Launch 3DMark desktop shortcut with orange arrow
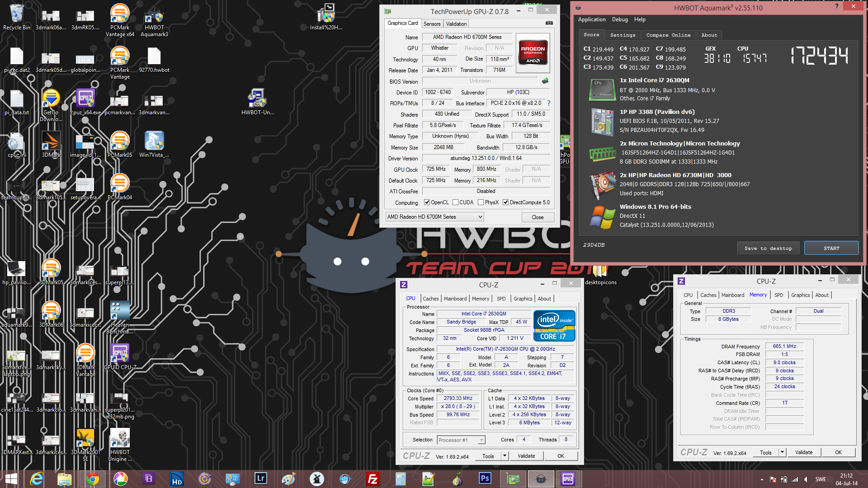The image size is (868, 488). coord(51,145)
